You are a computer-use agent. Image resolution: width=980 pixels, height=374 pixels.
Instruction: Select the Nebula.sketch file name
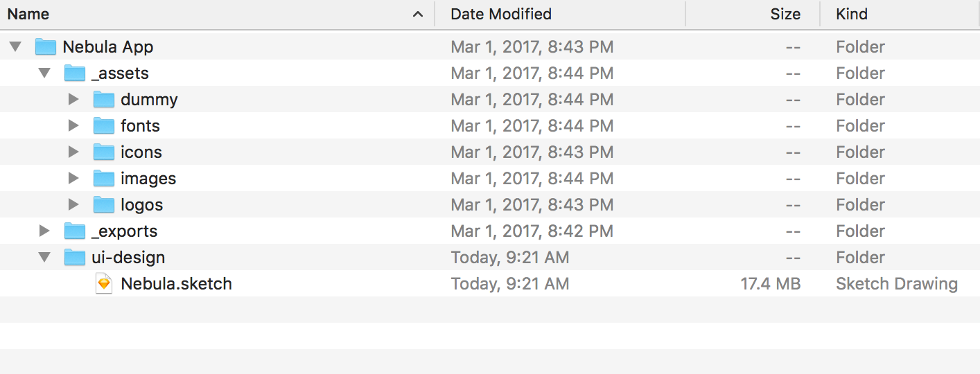tap(176, 284)
